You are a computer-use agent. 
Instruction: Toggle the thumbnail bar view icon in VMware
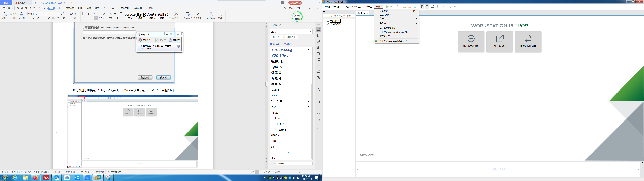[427, 7]
